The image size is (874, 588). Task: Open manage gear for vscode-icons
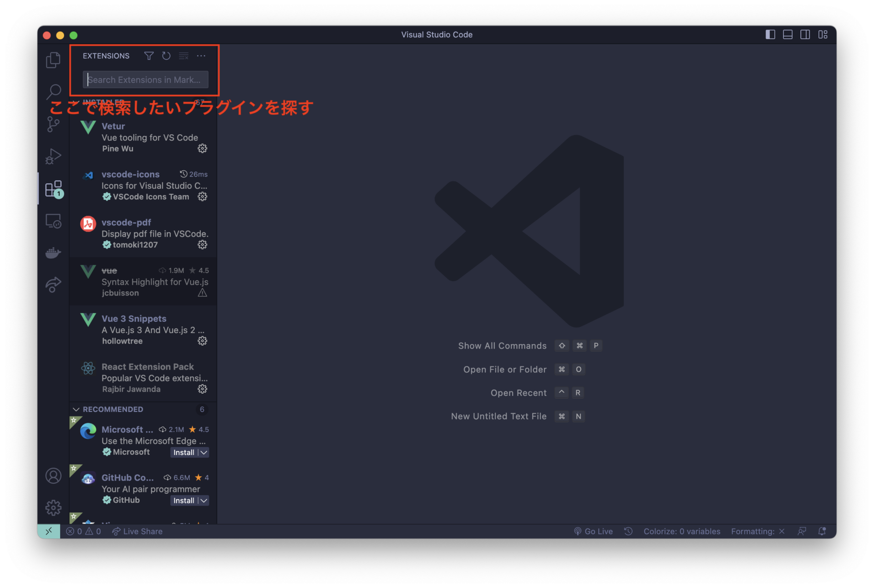coord(203,197)
